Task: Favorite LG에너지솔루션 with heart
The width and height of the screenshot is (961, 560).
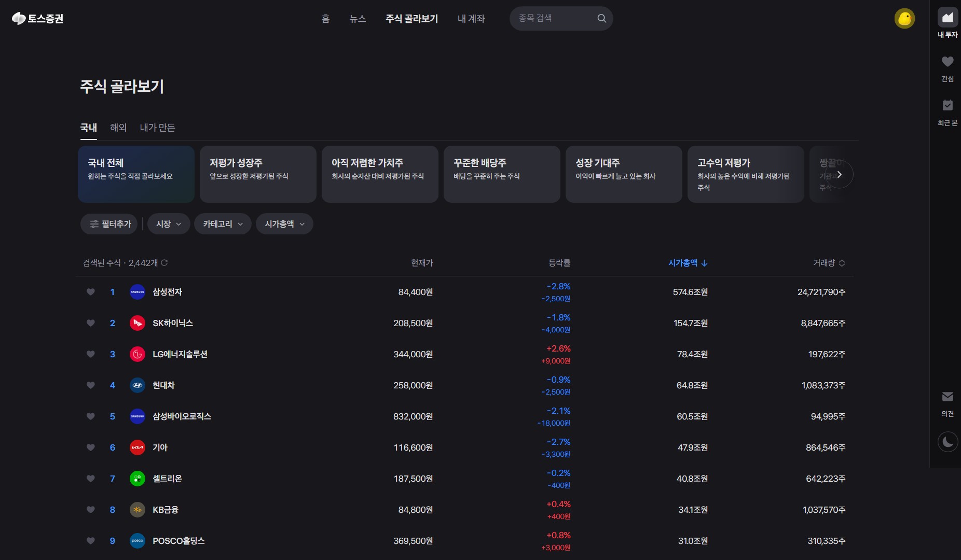Action: pos(91,354)
